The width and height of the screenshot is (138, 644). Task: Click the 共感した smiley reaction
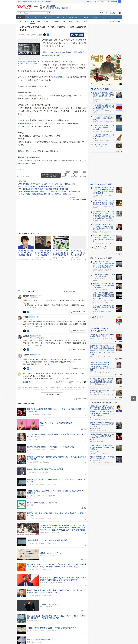click(57, 382)
